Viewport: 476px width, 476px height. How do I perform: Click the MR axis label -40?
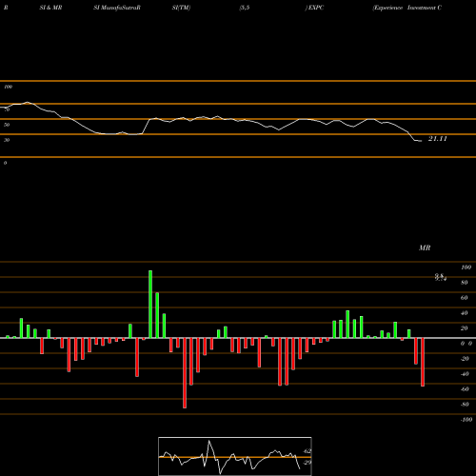[465, 374]
